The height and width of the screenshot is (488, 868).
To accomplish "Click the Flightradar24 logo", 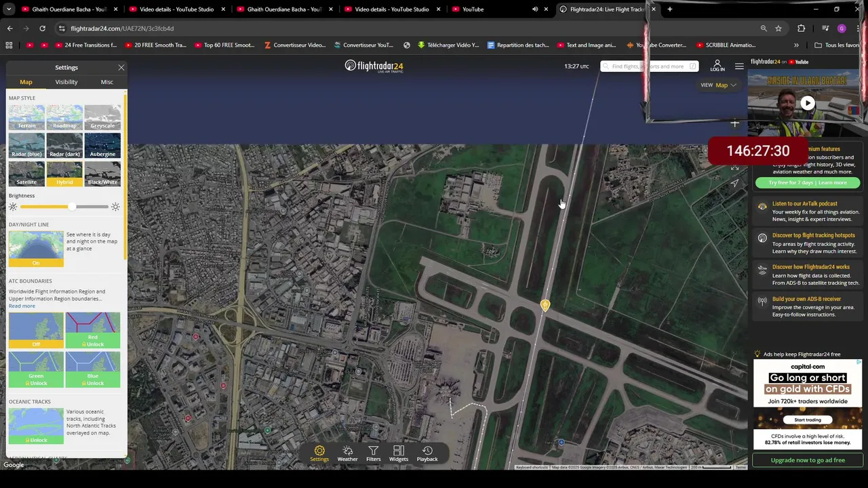I will [374, 66].
